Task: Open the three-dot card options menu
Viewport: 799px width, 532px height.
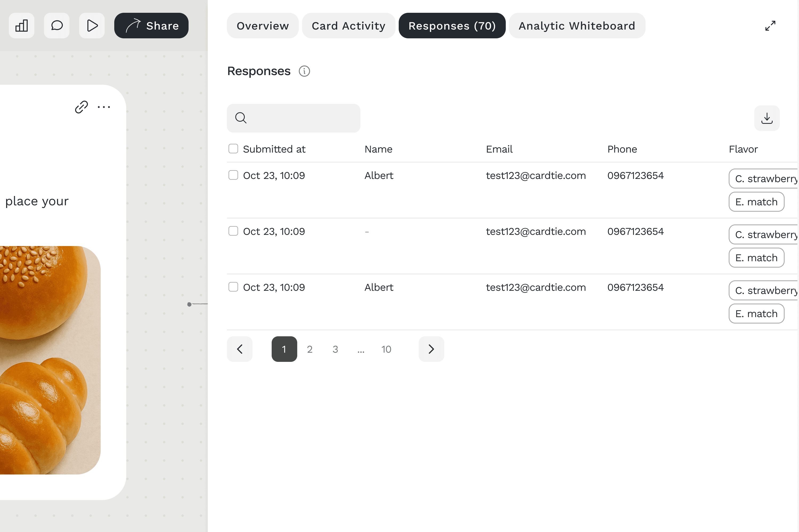Action: [x=104, y=107]
